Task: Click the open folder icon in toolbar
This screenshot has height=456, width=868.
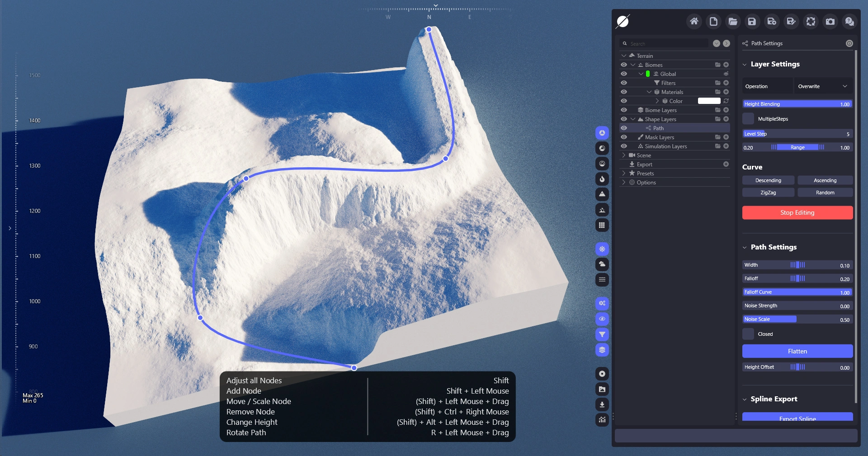Action: tap(733, 21)
